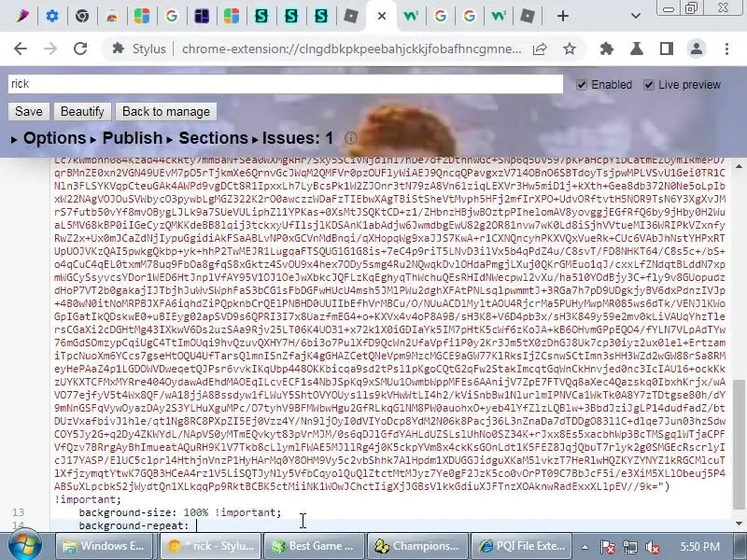The height and width of the screenshot is (560, 747).
Task: Open the Windows Start menu
Action: [x=25, y=546]
